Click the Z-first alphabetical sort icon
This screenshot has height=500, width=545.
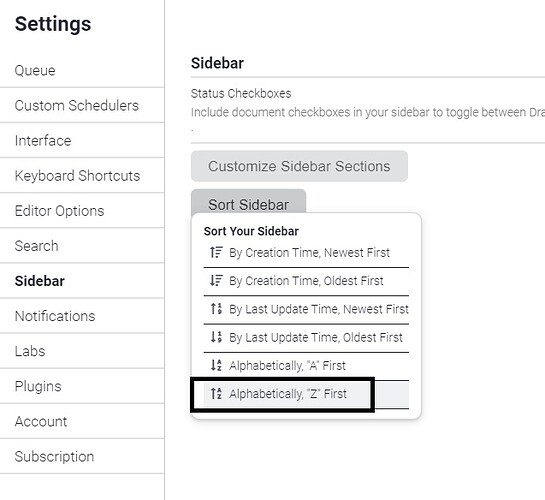coord(216,394)
